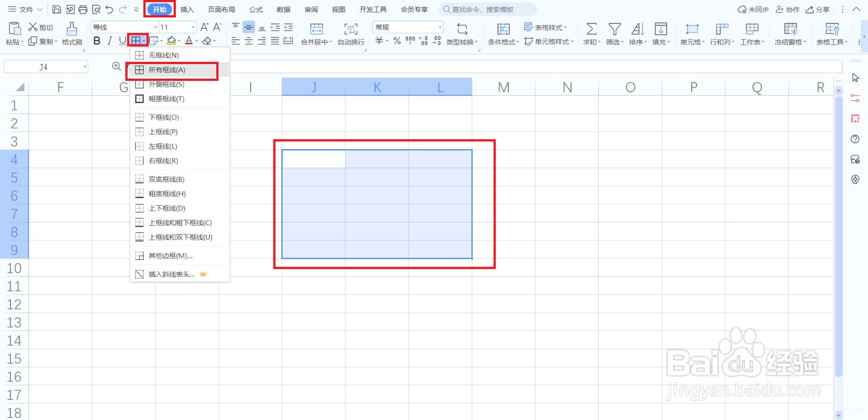Choose All Borders (所有框线) from the menu

click(180, 70)
